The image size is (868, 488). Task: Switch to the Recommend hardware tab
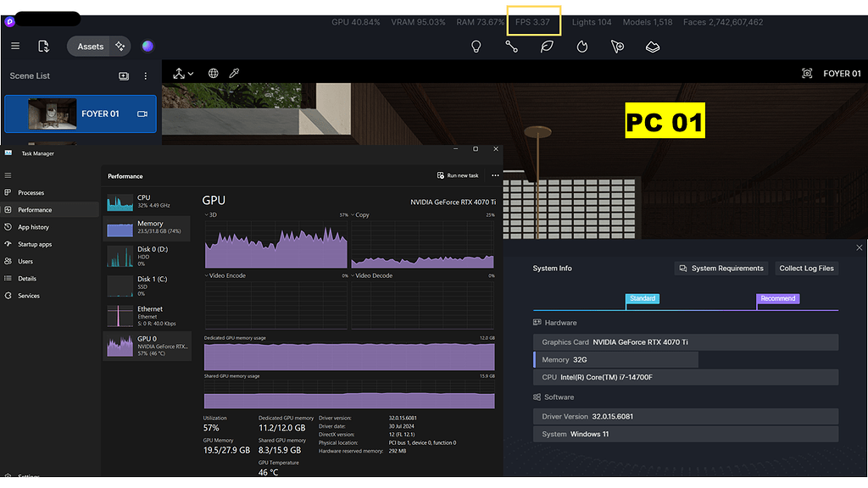click(777, 299)
